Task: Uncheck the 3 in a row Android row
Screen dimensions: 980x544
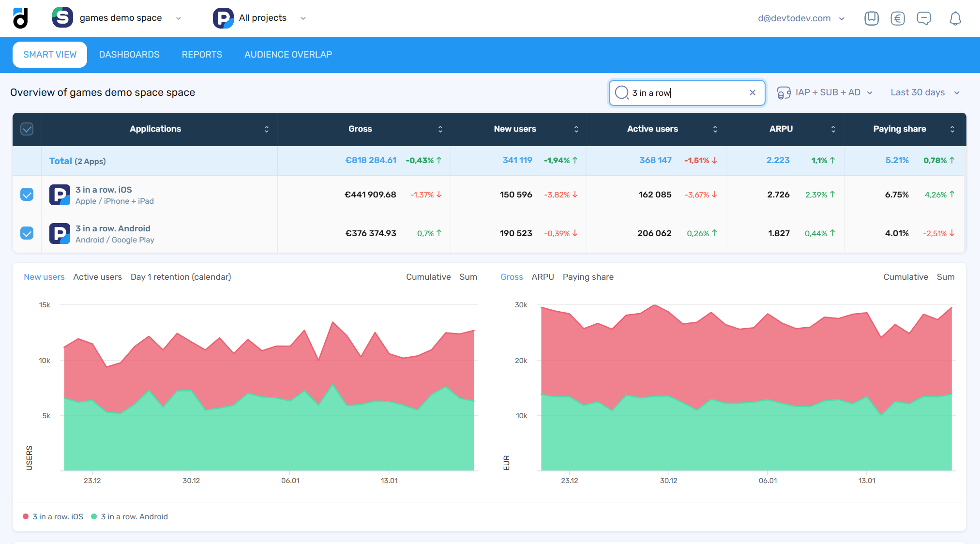Action: 27,233
